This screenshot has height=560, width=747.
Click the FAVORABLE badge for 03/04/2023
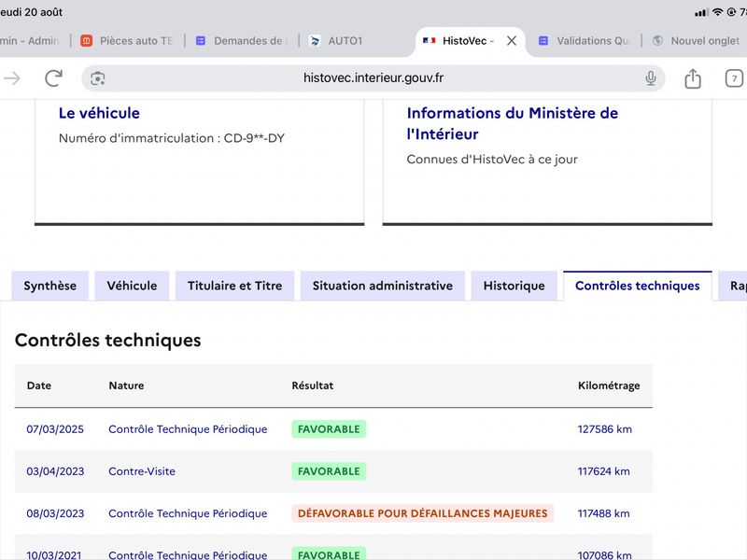click(x=329, y=471)
